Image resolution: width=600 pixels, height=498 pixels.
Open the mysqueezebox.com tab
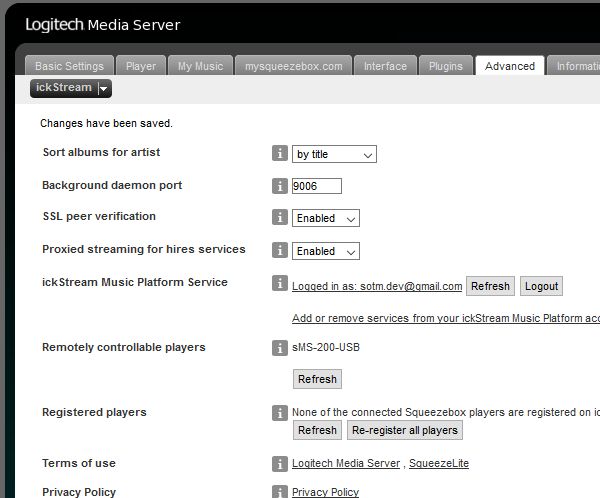pos(294,66)
